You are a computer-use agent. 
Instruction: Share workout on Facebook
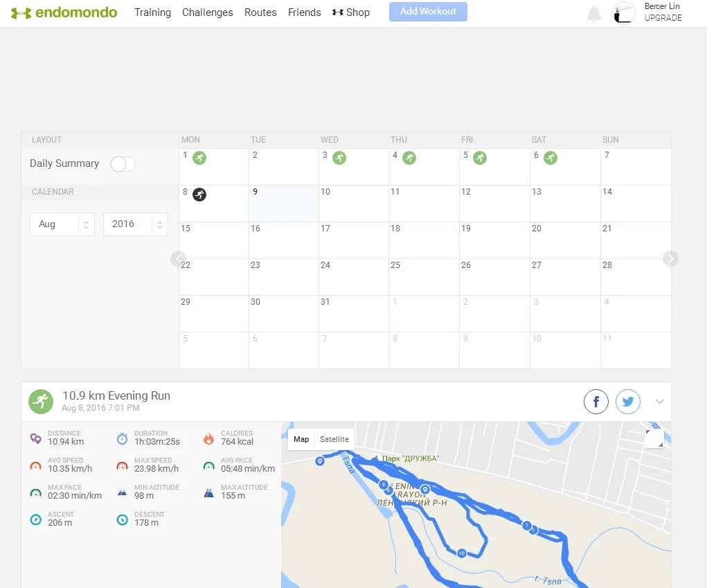tap(596, 402)
